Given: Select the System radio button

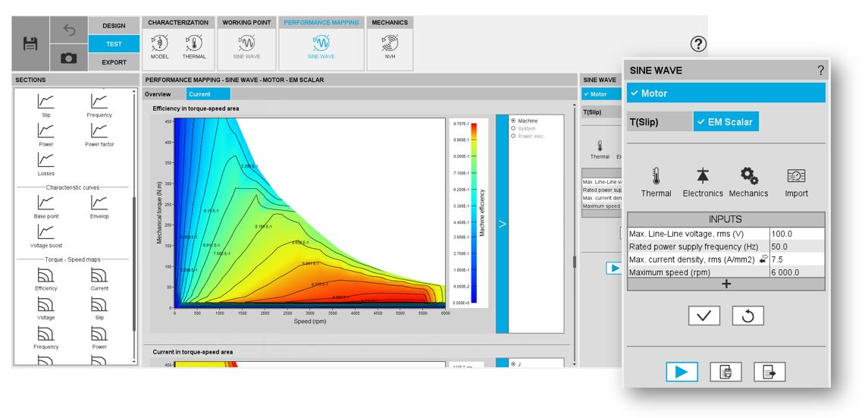Looking at the screenshot, I should click(513, 129).
